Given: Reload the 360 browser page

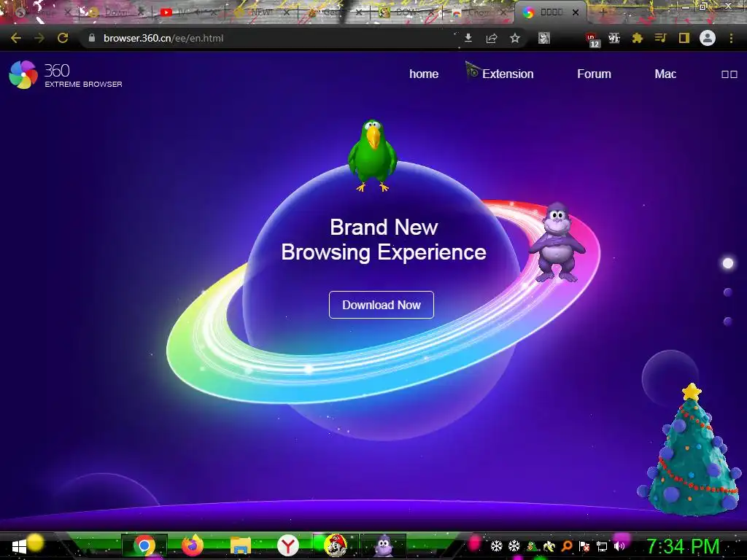Looking at the screenshot, I should [63, 38].
